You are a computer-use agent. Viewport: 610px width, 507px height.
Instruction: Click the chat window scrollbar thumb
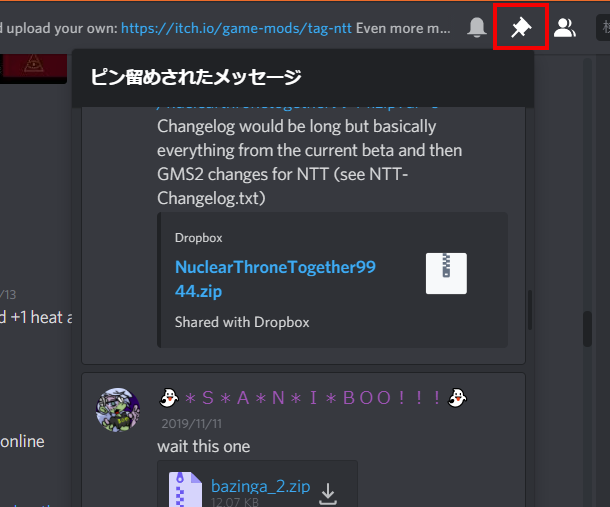(587, 328)
